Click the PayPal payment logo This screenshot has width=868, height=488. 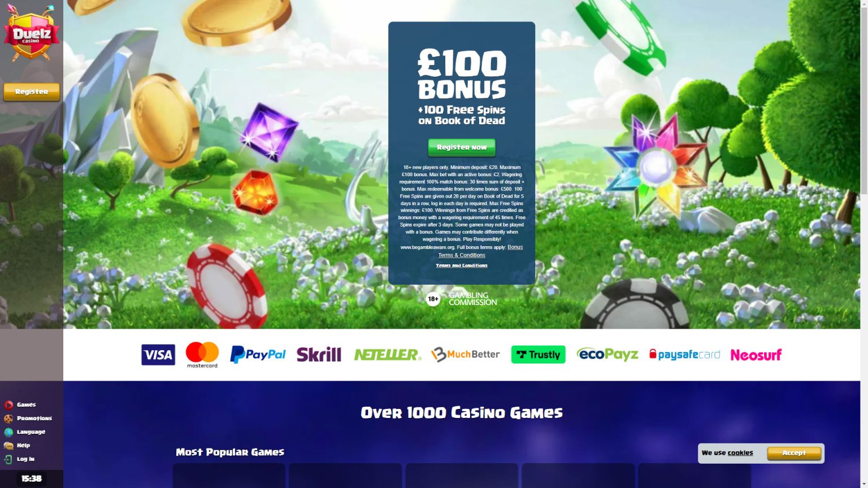tap(258, 355)
